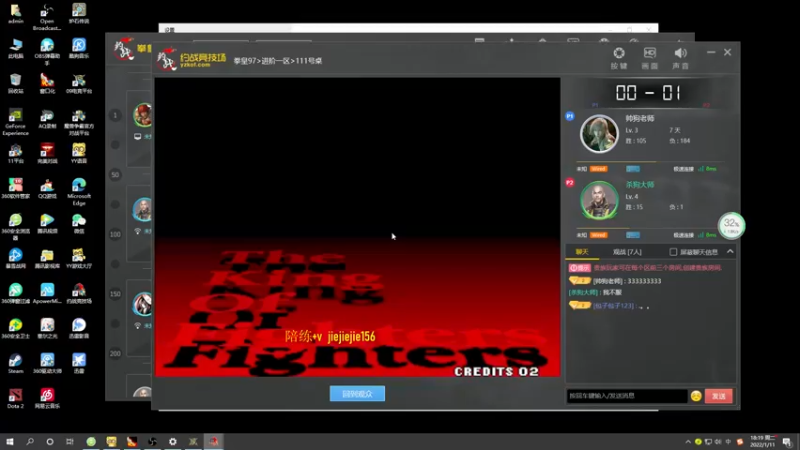Click the back lobby window logo
Image resolution: width=800 pixels, height=450 pixels.
(x=124, y=48)
